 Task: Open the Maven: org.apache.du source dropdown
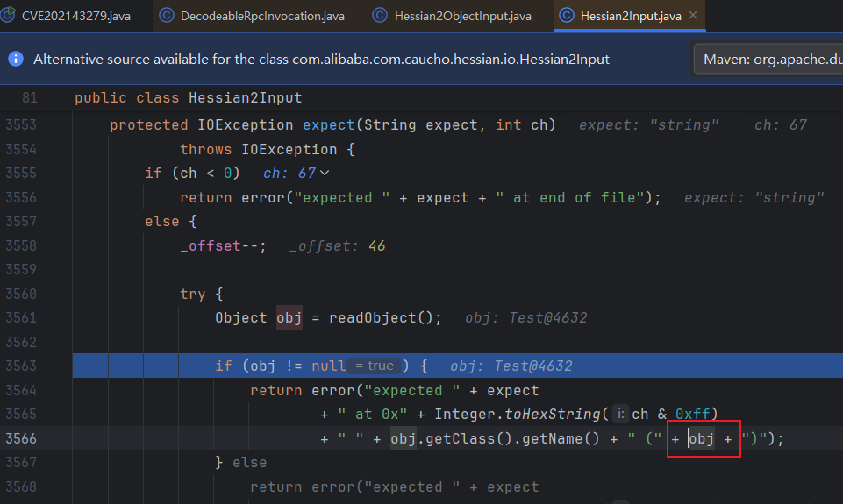tap(768, 59)
